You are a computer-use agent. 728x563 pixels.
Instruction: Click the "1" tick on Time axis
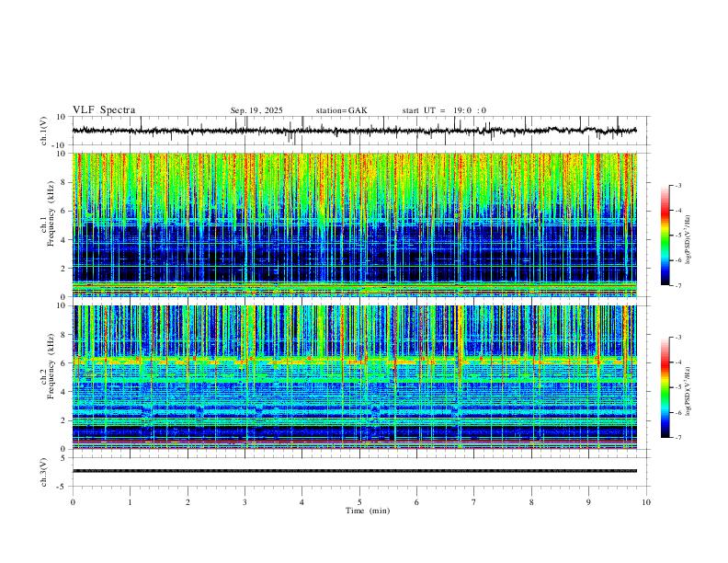(130, 502)
